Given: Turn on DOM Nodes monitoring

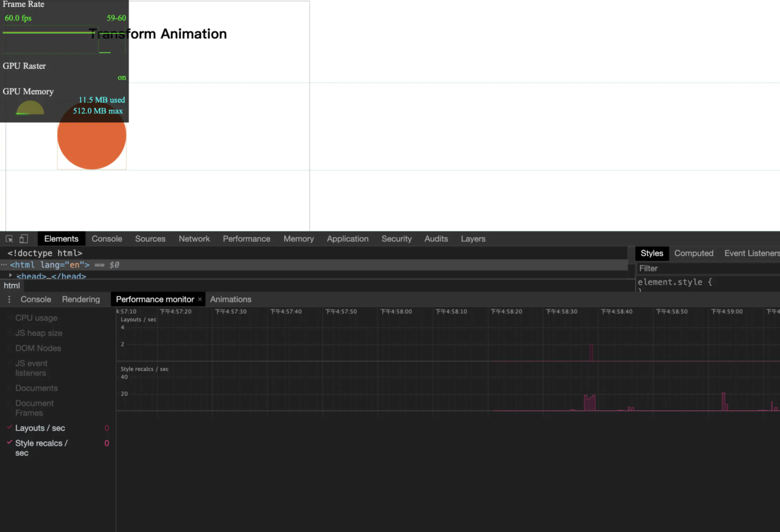Looking at the screenshot, I should tap(38, 348).
